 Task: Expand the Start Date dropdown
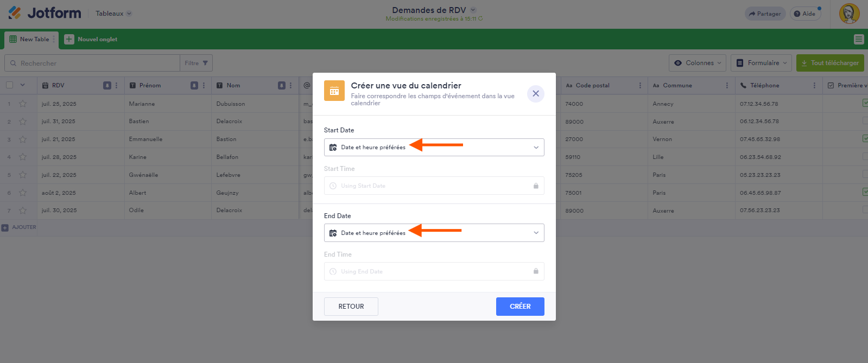point(434,147)
